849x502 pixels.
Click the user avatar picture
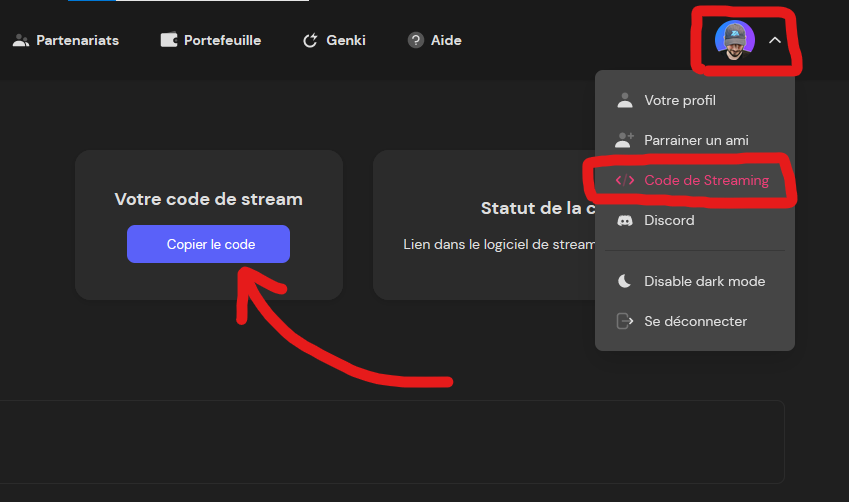click(734, 40)
